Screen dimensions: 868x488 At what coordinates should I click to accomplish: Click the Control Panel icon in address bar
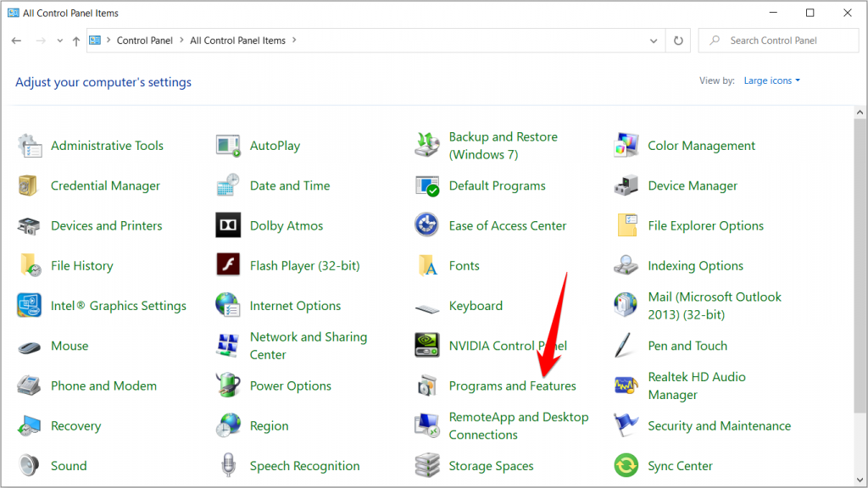point(95,41)
